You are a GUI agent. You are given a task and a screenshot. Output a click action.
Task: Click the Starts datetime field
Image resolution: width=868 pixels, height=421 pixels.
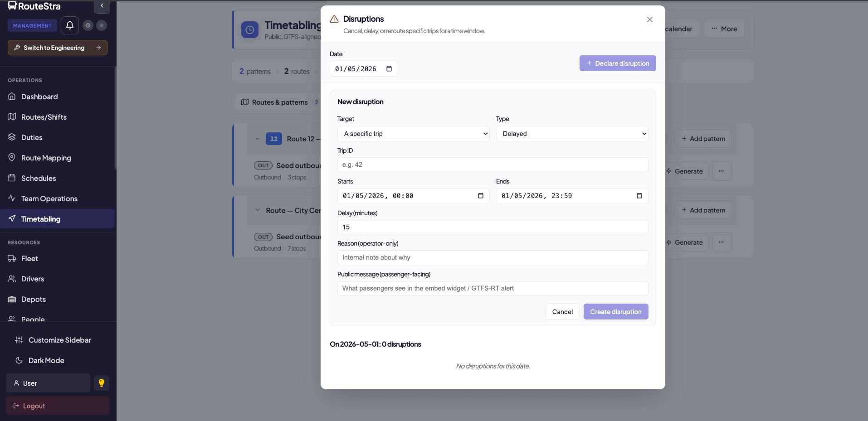coord(414,196)
